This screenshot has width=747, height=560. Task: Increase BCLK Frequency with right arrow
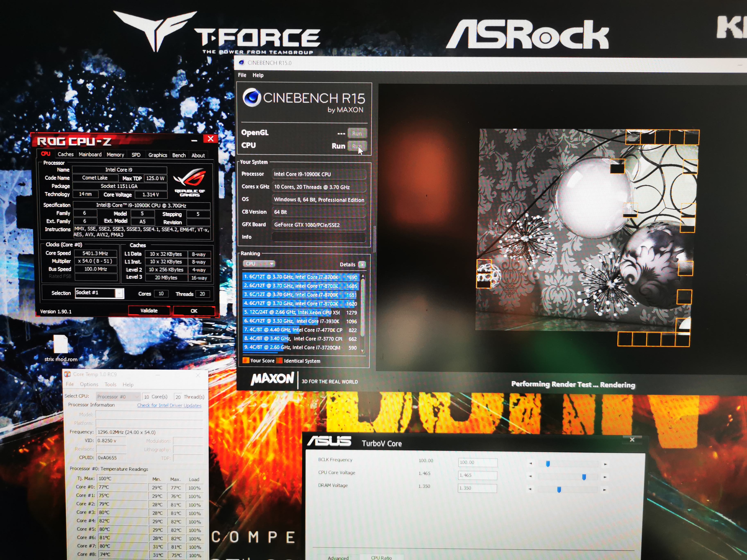point(606,464)
